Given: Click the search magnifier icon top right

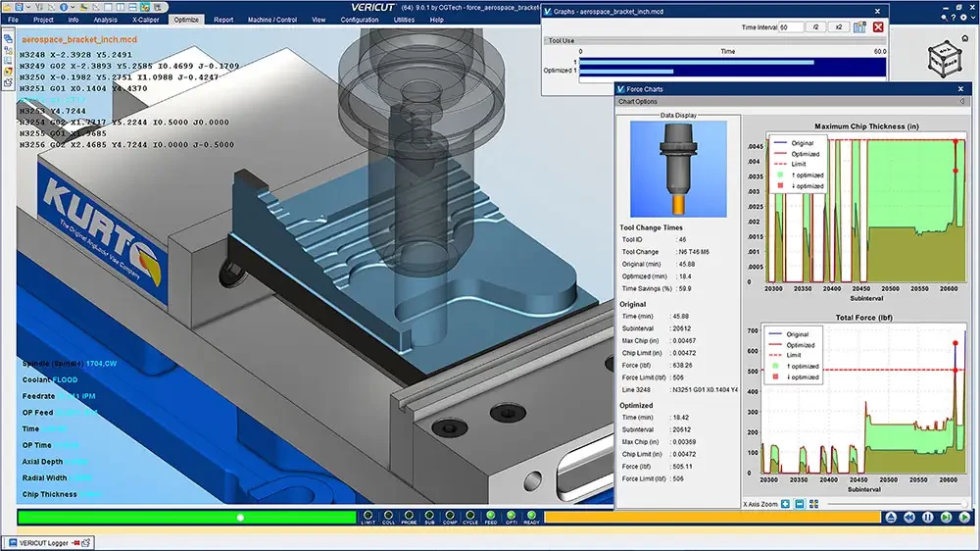Looking at the screenshot, I should pos(945,18).
